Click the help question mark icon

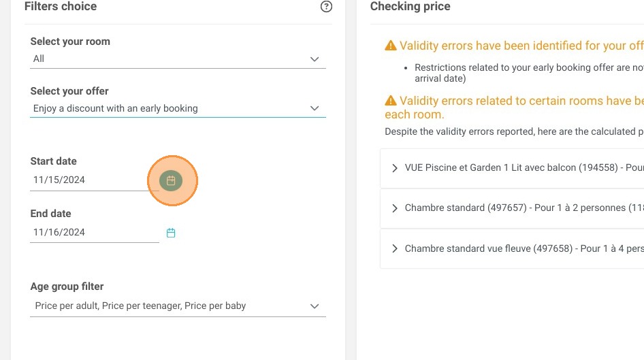(x=326, y=7)
